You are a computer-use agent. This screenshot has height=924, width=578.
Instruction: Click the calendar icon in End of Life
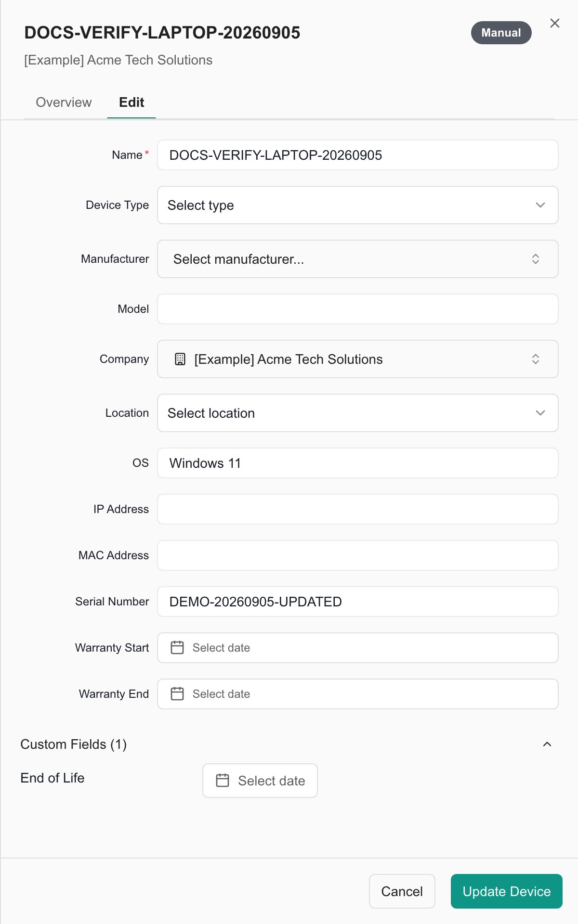point(223,780)
